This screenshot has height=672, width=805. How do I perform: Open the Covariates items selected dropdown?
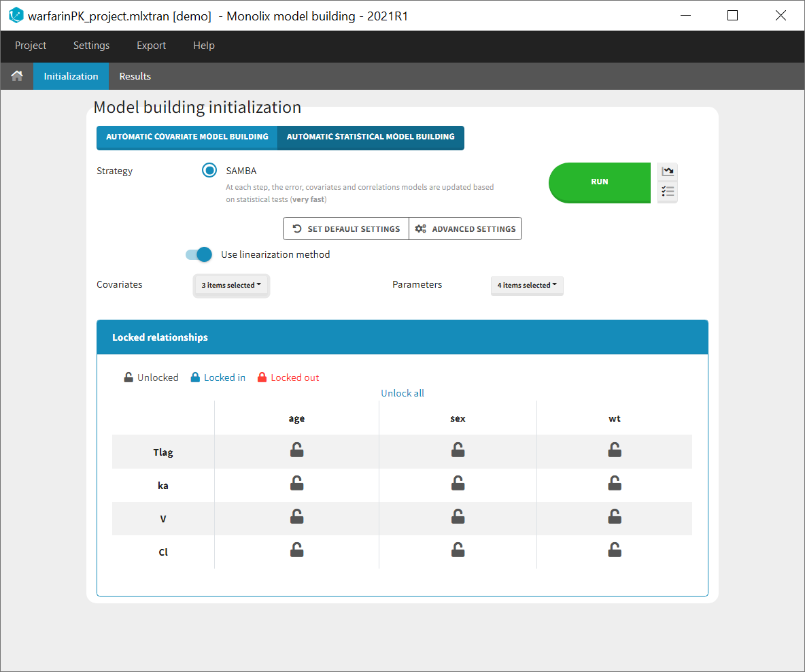tap(231, 286)
